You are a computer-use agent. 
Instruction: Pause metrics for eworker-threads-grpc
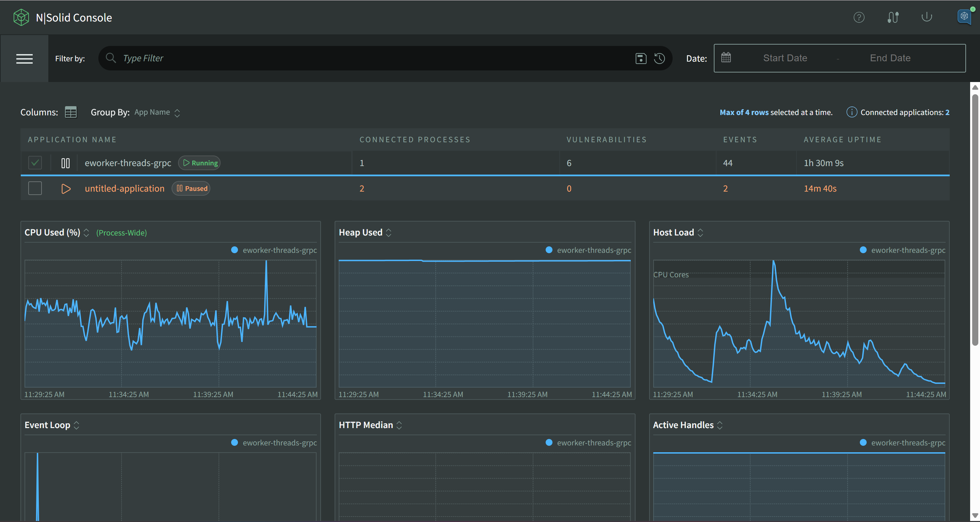(x=65, y=163)
